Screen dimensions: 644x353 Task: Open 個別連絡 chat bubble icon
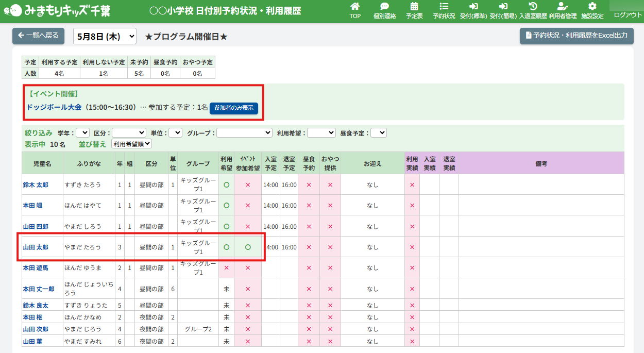point(384,7)
